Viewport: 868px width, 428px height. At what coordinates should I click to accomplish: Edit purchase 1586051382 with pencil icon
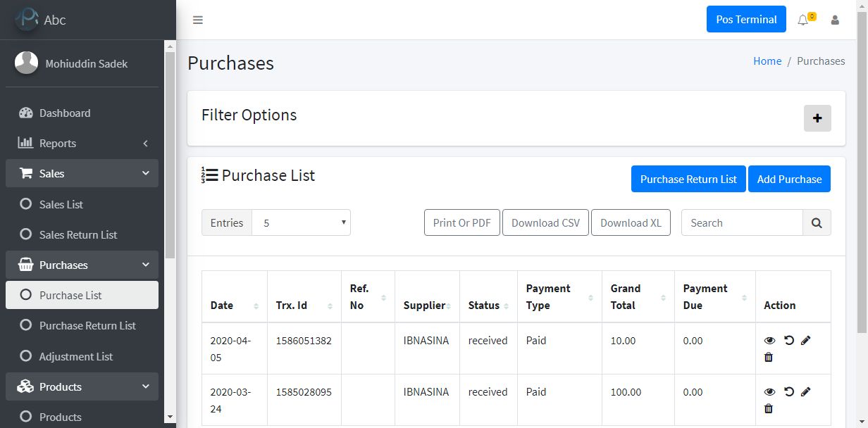click(806, 341)
